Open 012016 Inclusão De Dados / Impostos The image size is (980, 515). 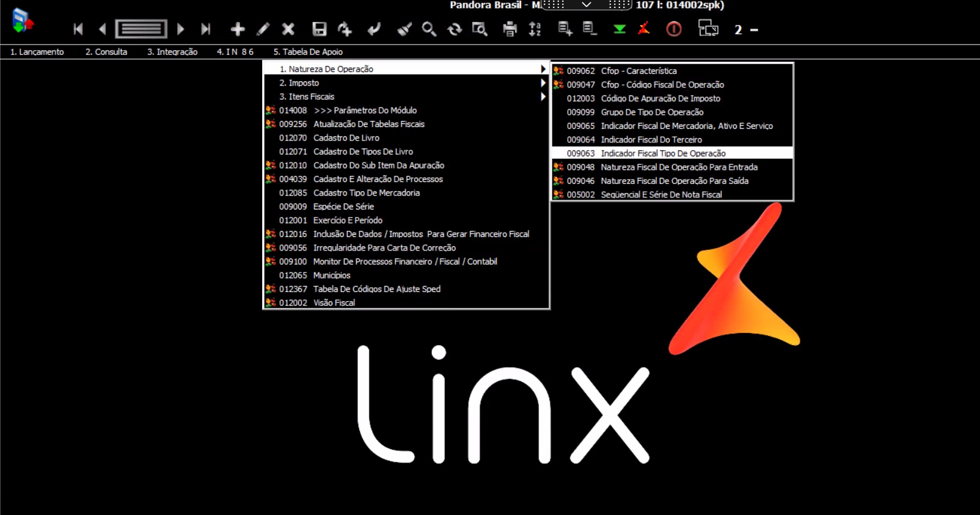406,234
